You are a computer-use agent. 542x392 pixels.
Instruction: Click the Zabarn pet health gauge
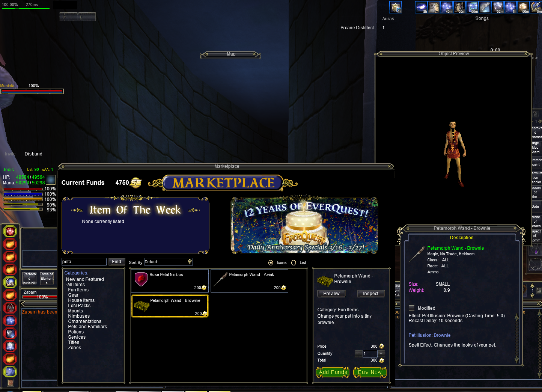coord(39,297)
